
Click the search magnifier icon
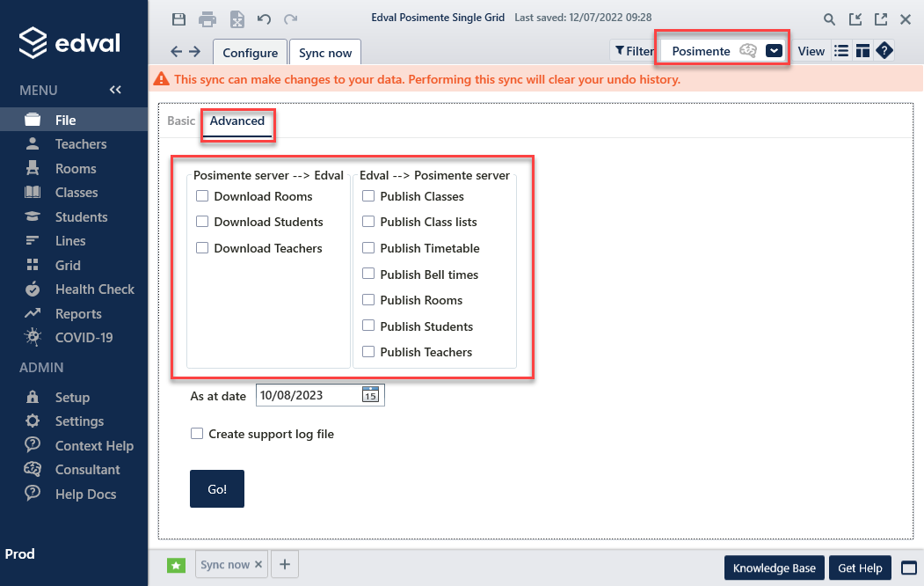pyautogui.click(x=829, y=19)
